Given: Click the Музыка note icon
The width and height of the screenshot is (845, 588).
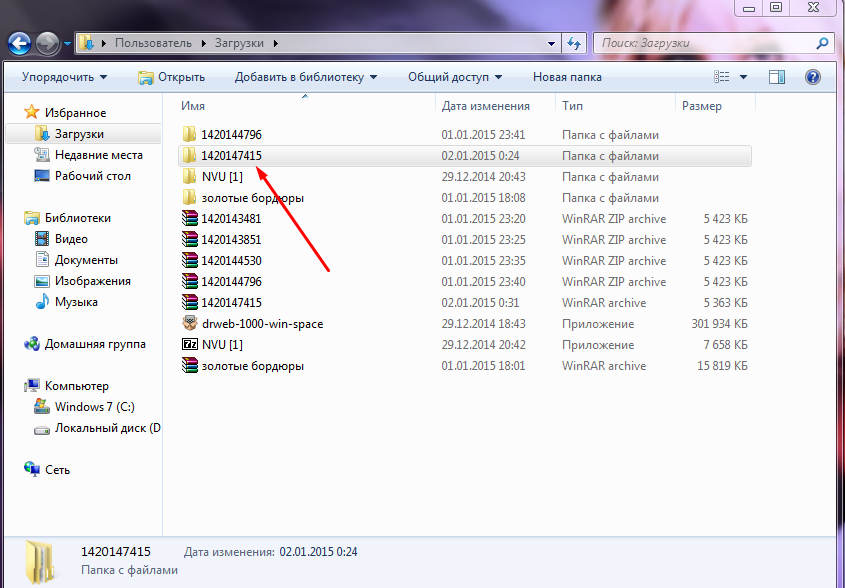Looking at the screenshot, I should [x=41, y=302].
